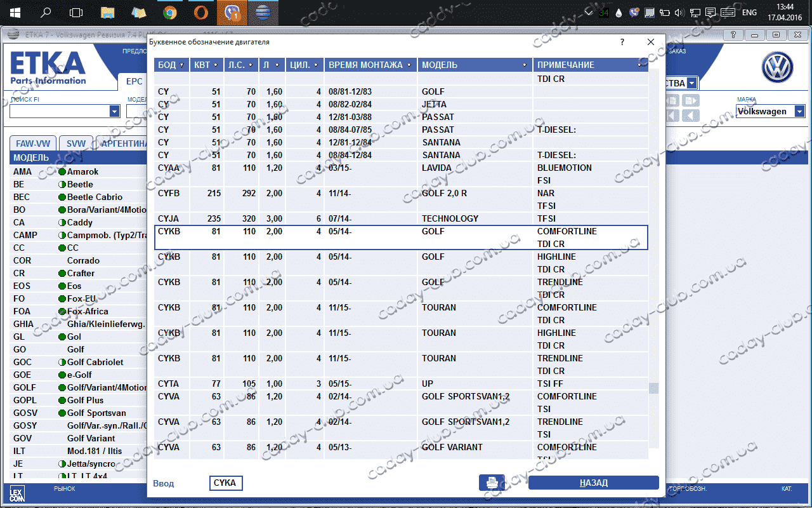The image size is (812, 508).
Task: Select the EOS Eos model
Action: 79,286
